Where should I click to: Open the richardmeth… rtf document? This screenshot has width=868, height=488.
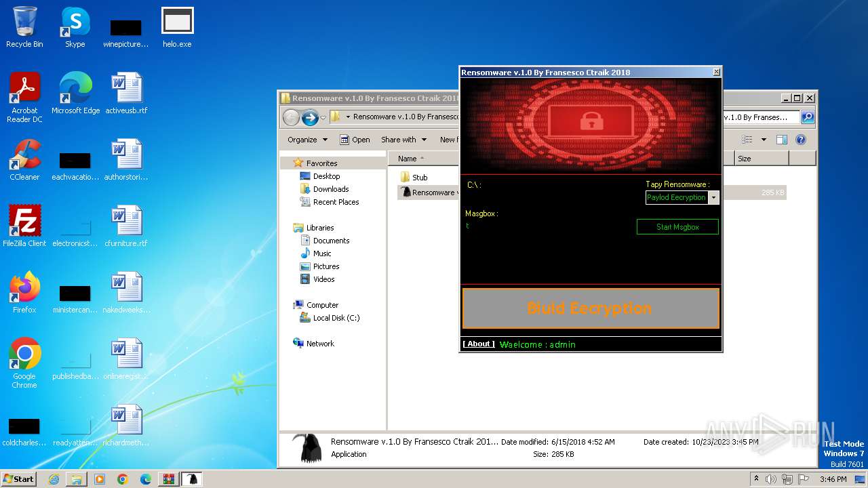click(x=126, y=425)
